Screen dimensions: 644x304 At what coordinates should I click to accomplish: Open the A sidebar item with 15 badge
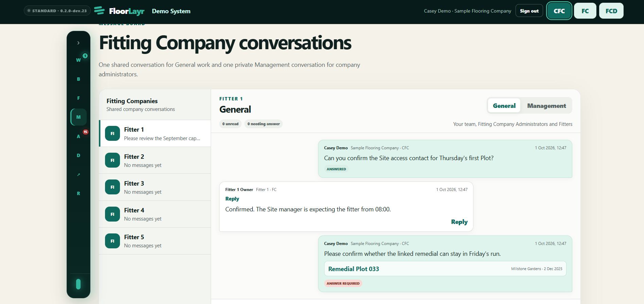coord(79,136)
